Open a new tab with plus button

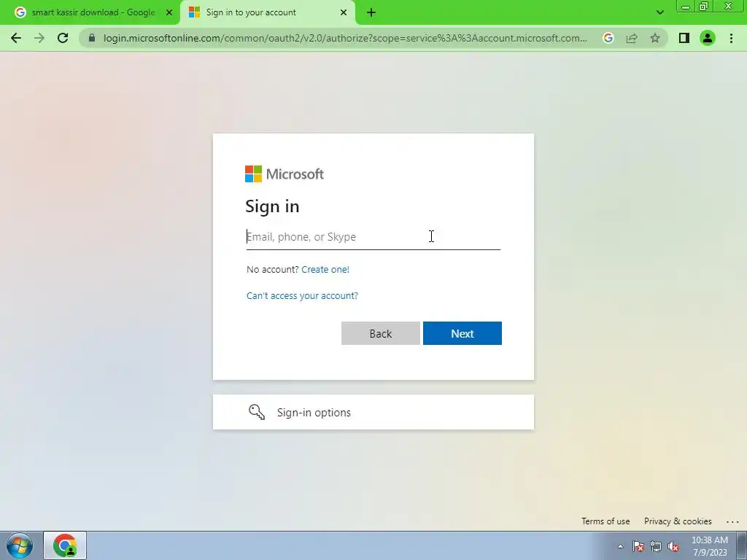click(x=371, y=12)
